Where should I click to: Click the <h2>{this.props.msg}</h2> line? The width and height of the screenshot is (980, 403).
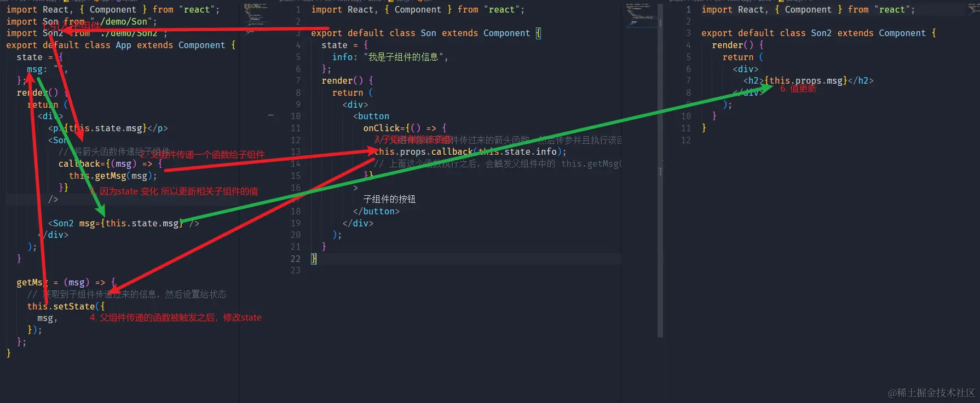pyautogui.click(x=809, y=80)
